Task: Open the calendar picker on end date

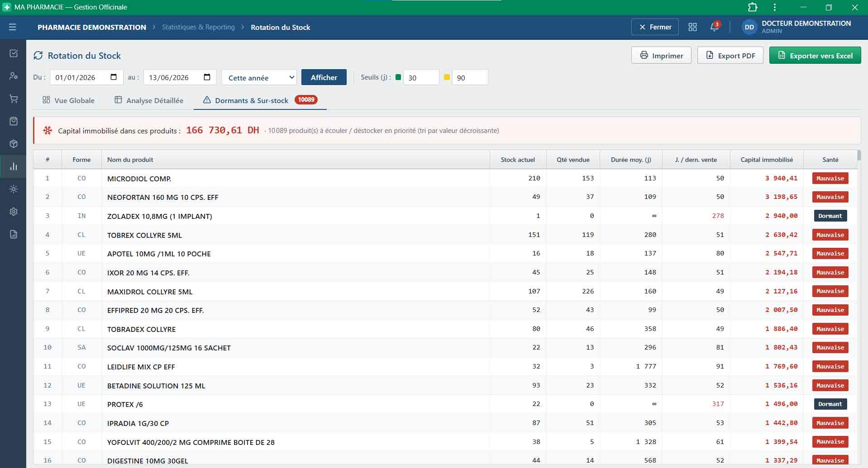Action: click(x=207, y=77)
